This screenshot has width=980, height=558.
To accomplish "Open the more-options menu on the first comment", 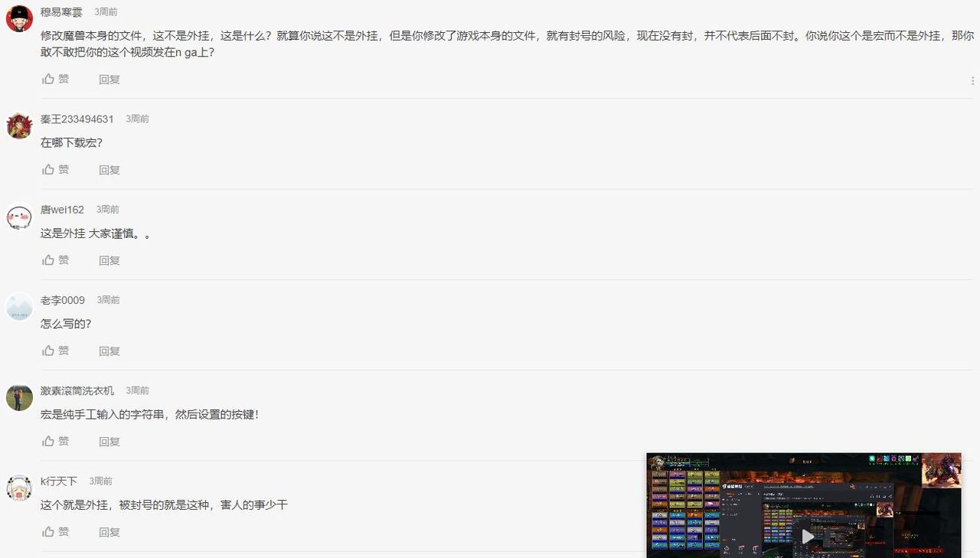I will [972, 80].
